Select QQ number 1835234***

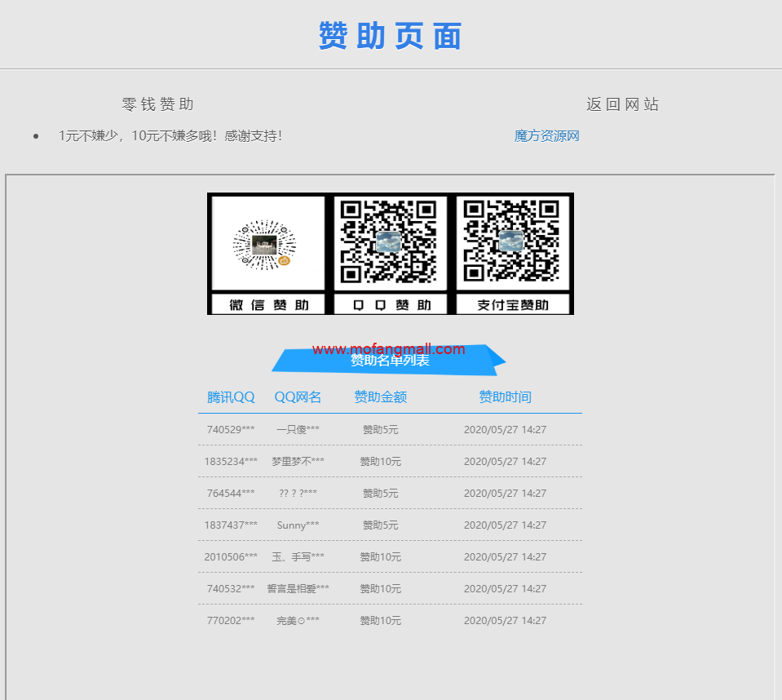[x=231, y=462]
